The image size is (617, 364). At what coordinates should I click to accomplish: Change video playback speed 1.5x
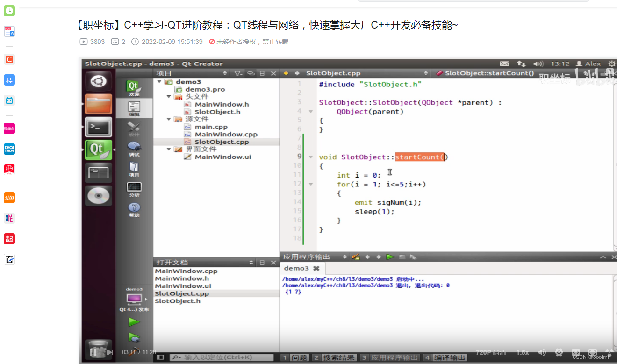[x=523, y=352]
